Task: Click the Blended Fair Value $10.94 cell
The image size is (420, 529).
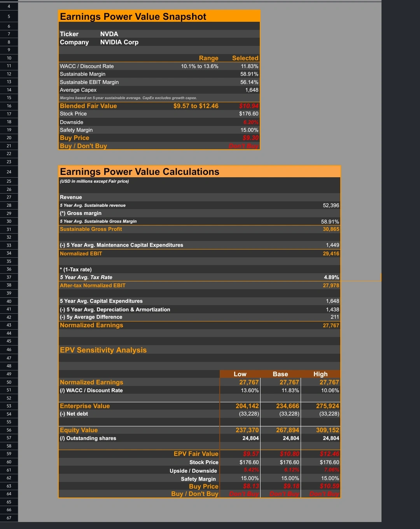Action: [248, 106]
